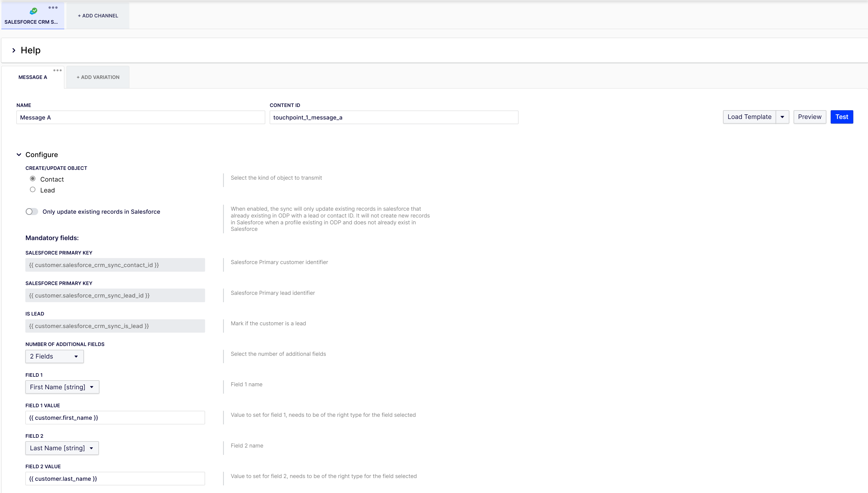Collapse the Configure section
This screenshot has width=868, height=493.
coord(19,155)
